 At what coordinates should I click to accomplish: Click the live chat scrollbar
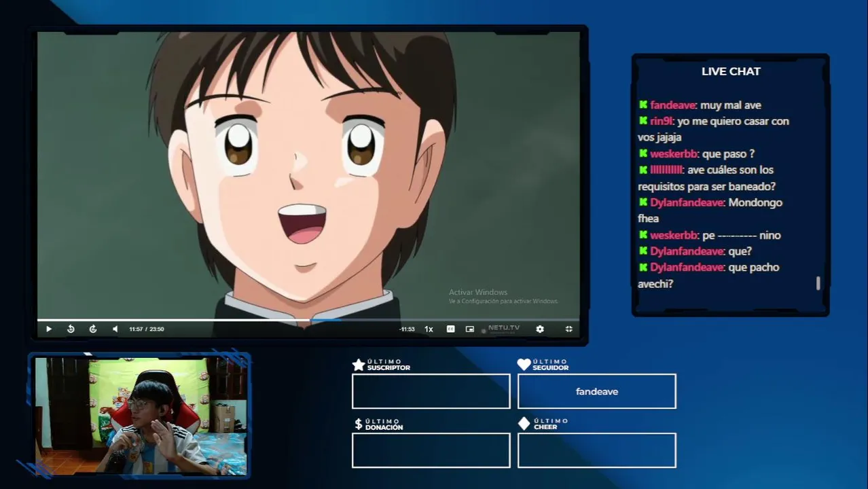click(x=818, y=283)
